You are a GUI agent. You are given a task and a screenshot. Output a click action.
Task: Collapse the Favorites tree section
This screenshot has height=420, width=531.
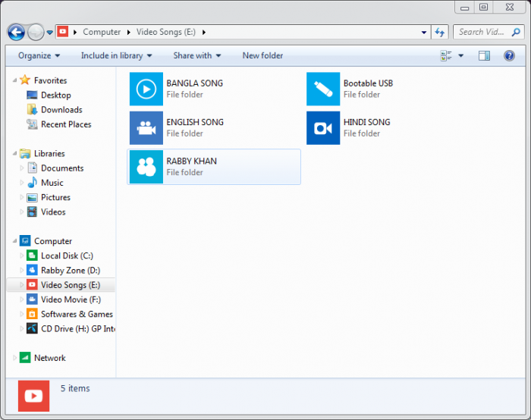tap(14, 80)
